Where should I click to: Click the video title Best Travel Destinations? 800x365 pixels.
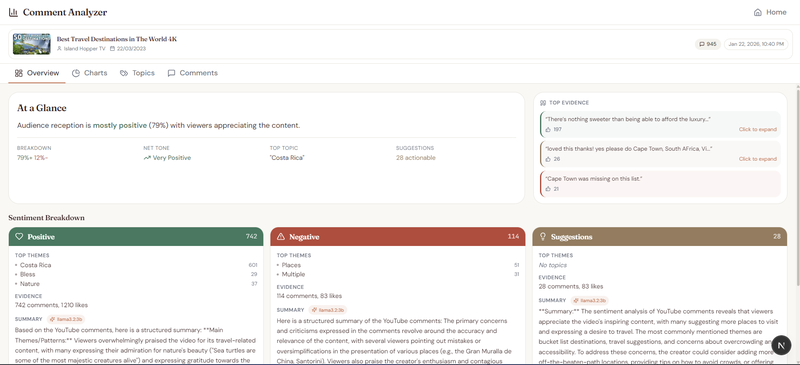pos(117,39)
